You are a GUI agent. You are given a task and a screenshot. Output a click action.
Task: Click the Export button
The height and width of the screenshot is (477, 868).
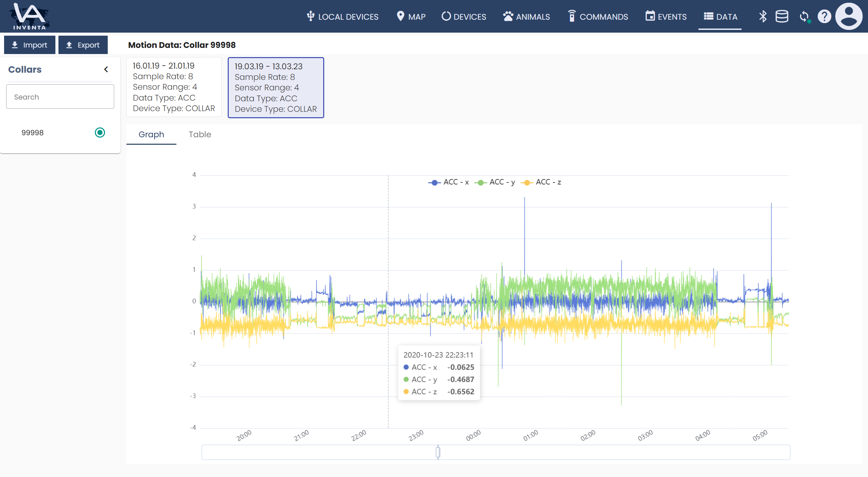coord(83,45)
